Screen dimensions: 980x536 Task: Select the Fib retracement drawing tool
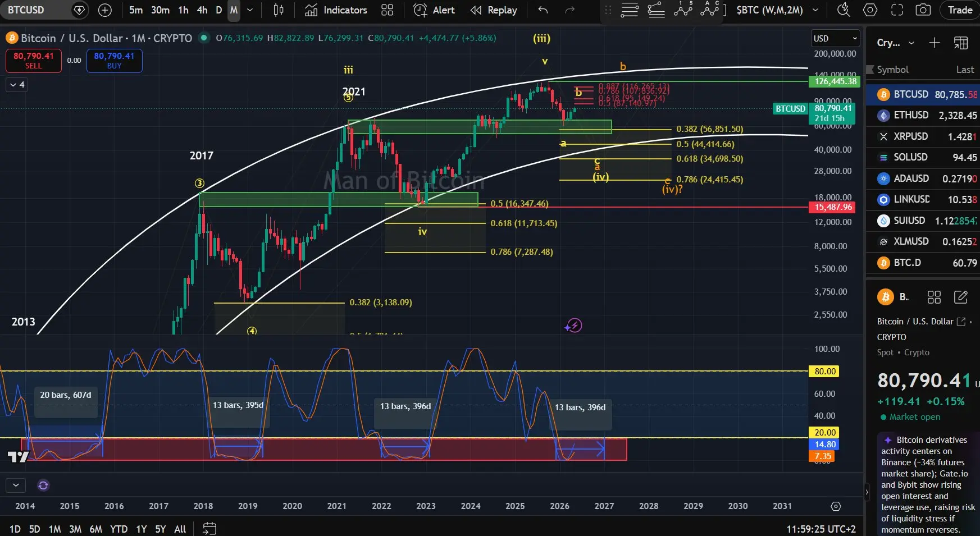tap(630, 10)
